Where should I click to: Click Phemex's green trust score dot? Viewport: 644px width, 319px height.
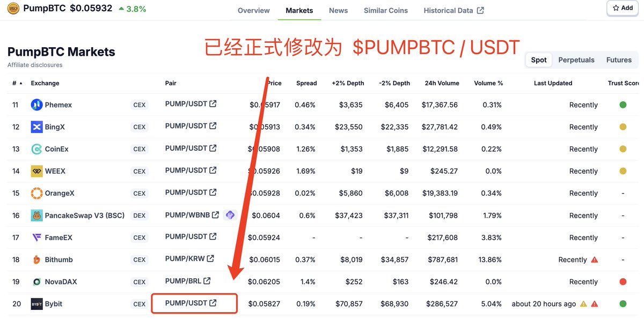coord(623,105)
